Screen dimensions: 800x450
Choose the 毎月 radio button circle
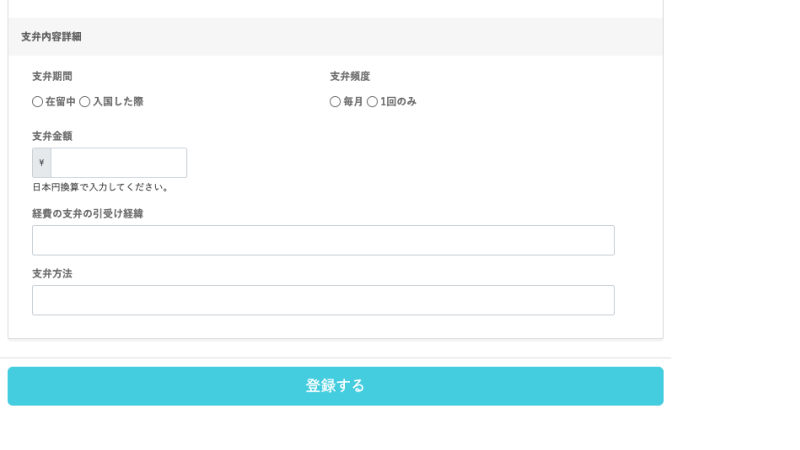335,102
